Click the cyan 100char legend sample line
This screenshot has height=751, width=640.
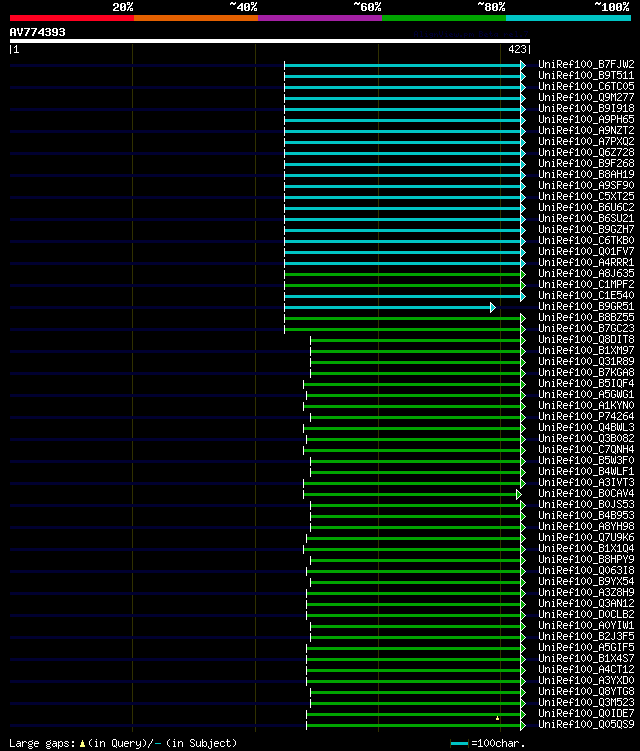(459, 743)
